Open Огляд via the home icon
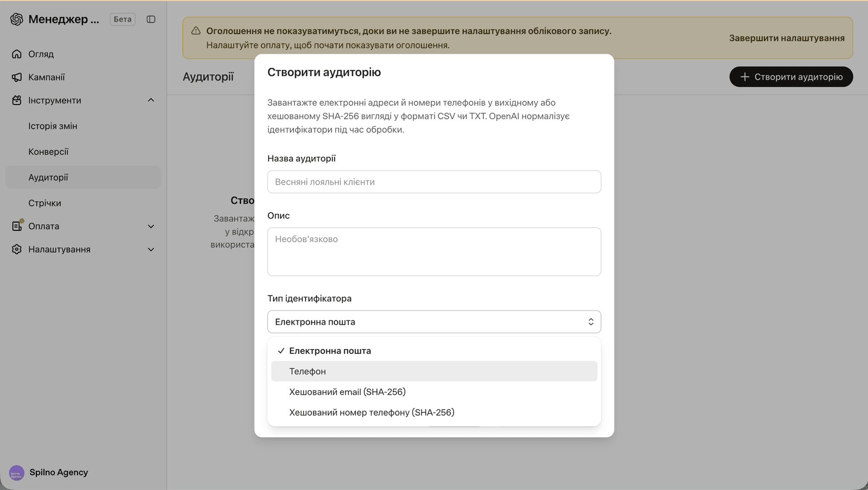This screenshot has height=490, width=868. 17,54
